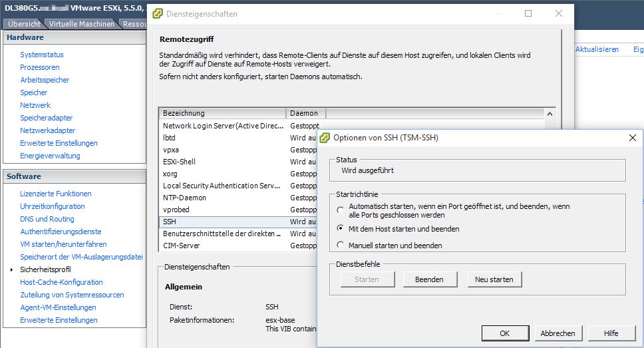Image resolution: width=644 pixels, height=348 pixels.
Task: Select 'Mit dem Host starten und beenden'
Action: 341,229
